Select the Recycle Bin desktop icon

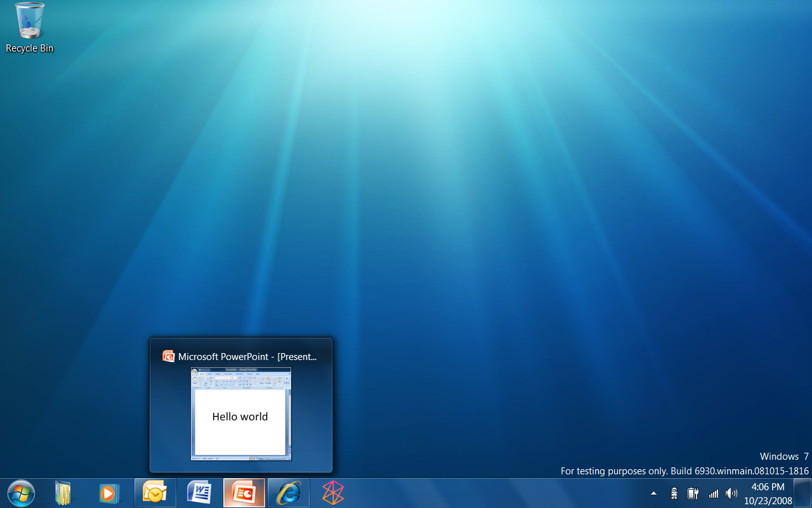click(x=29, y=21)
